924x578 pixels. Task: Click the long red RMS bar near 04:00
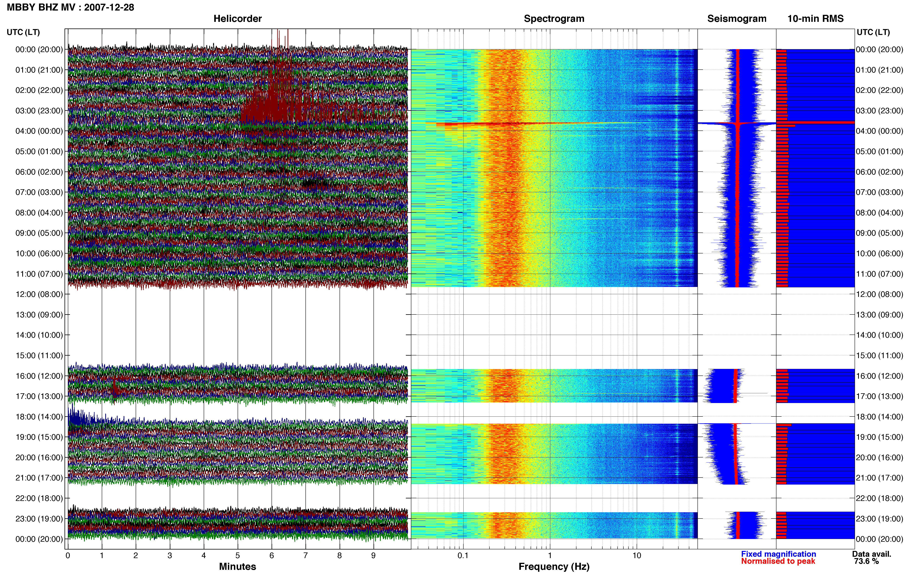pyautogui.click(x=815, y=122)
